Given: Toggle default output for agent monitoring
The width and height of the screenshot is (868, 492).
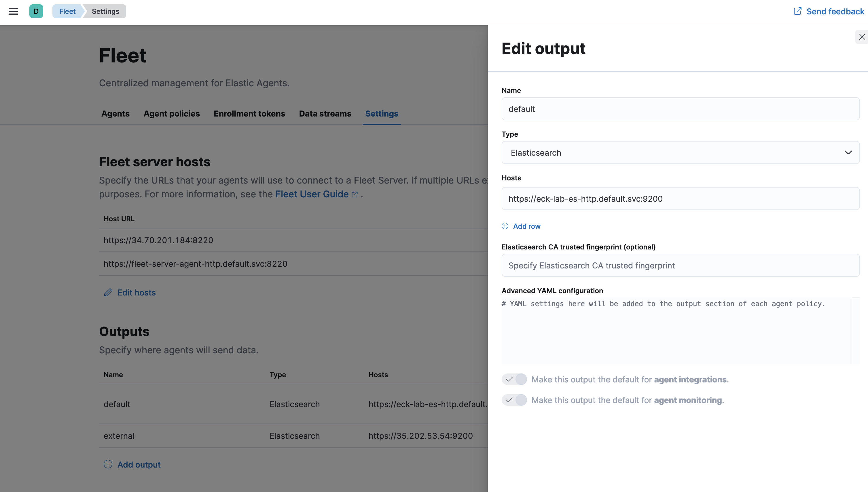Looking at the screenshot, I should (514, 400).
